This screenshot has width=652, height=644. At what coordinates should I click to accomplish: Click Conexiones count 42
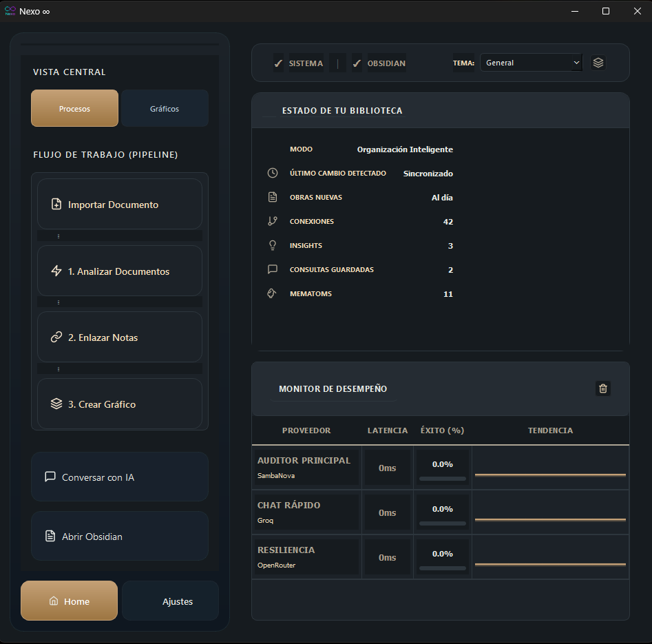click(x=448, y=222)
